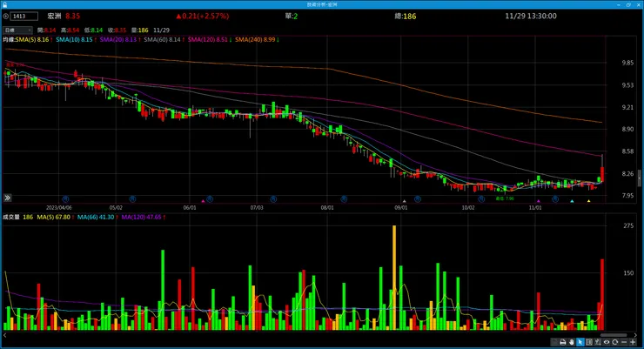The height and width of the screenshot is (349, 644).
Task: Click the SMA(5) 8.16 legend label
Action: [34, 40]
